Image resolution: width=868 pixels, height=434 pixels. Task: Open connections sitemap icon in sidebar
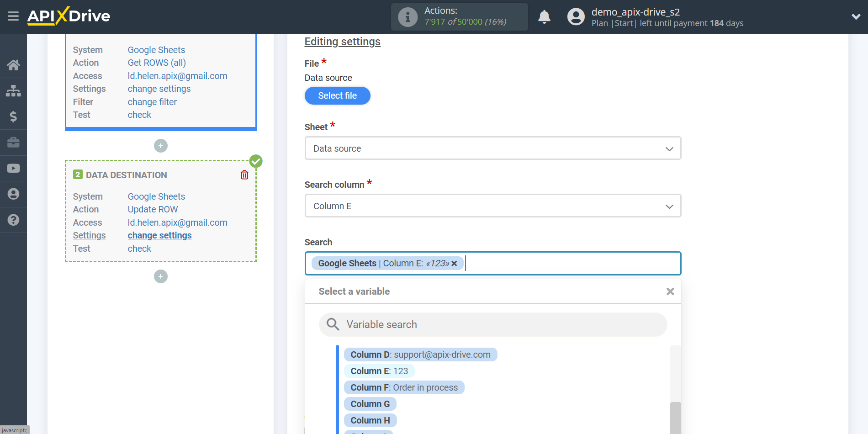pos(13,91)
